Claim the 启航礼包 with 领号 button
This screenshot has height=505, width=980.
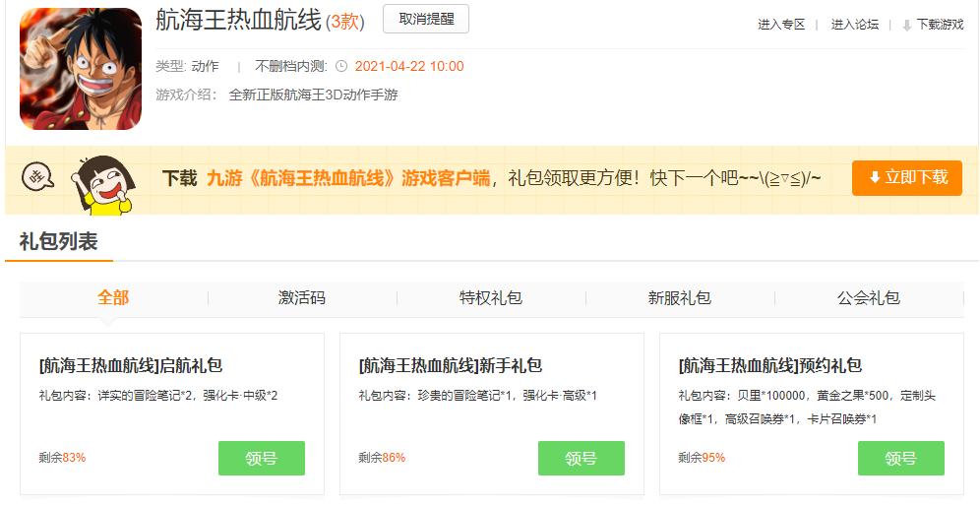coord(262,458)
